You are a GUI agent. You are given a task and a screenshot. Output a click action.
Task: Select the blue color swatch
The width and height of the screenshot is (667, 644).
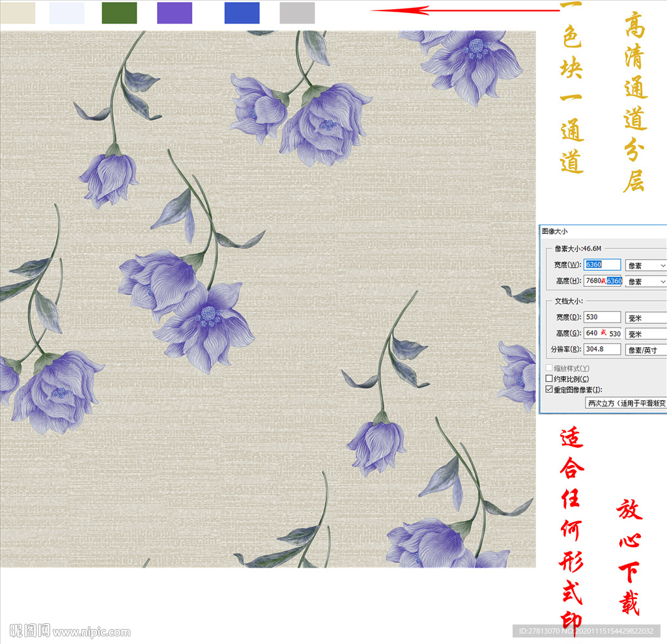click(x=242, y=13)
